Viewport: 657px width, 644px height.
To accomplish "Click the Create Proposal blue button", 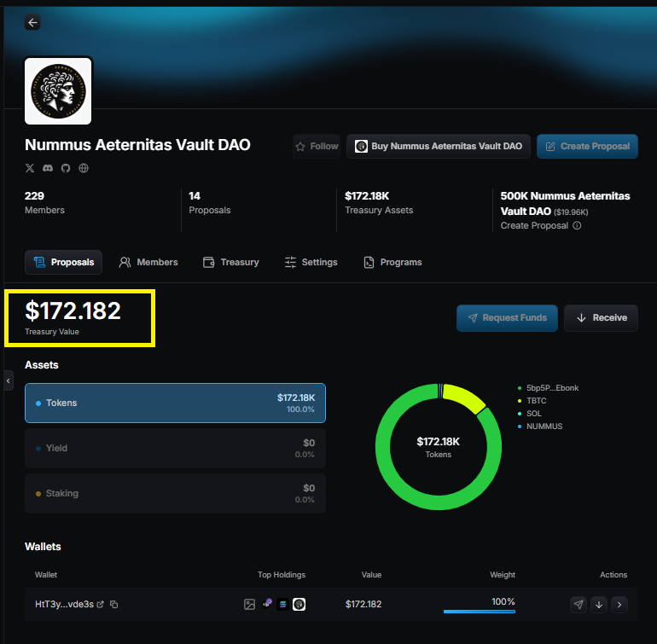I will click(587, 146).
